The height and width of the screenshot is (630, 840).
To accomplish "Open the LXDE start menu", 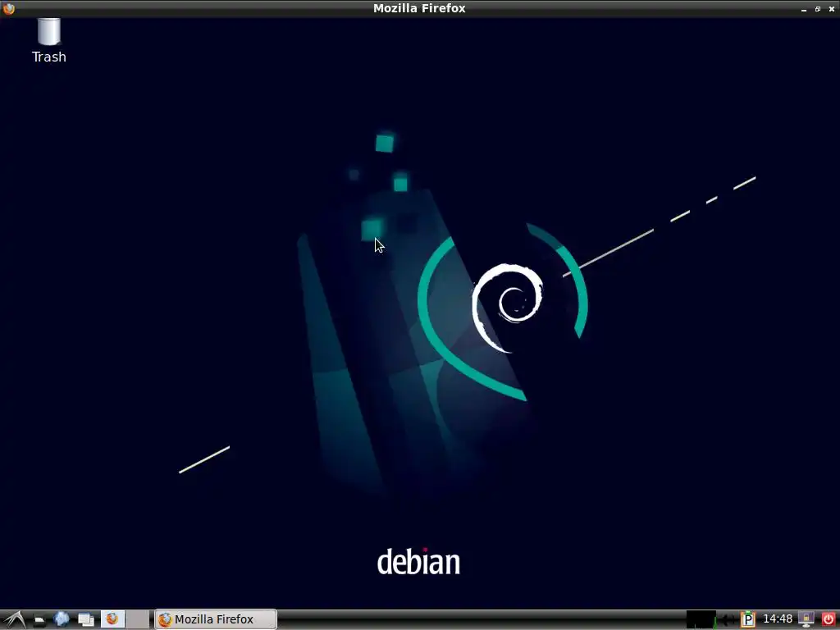I will pyautogui.click(x=15, y=620).
